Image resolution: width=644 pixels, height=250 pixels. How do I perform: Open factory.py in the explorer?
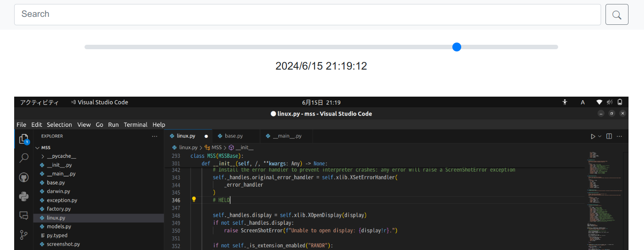[59, 209]
